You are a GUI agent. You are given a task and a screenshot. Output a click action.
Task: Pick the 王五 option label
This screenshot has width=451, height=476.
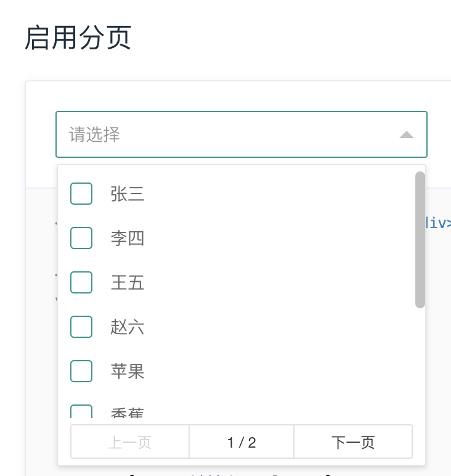point(128,282)
